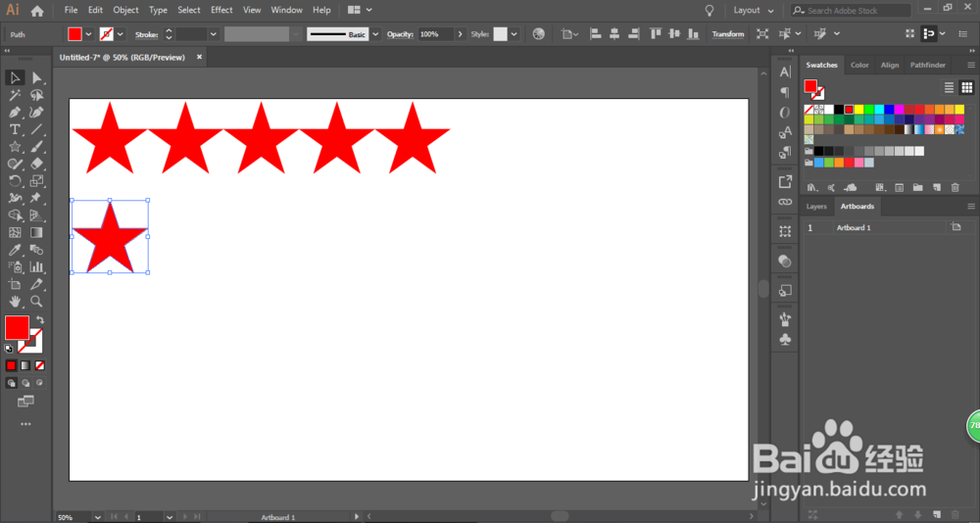Pick the black swatch in first row
This screenshot has height=523, width=980.
tap(839, 110)
